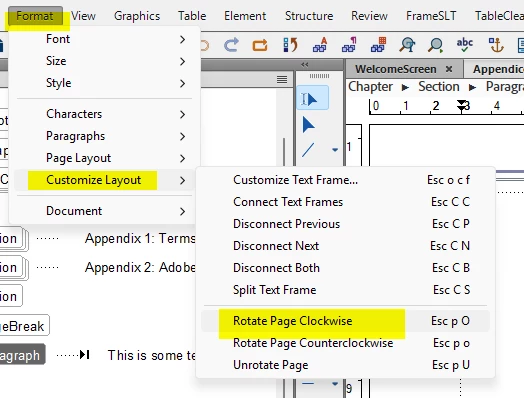This screenshot has height=398, width=524.
Task: Select the 'eBreak' element bubble
Action: click(x=24, y=325)
